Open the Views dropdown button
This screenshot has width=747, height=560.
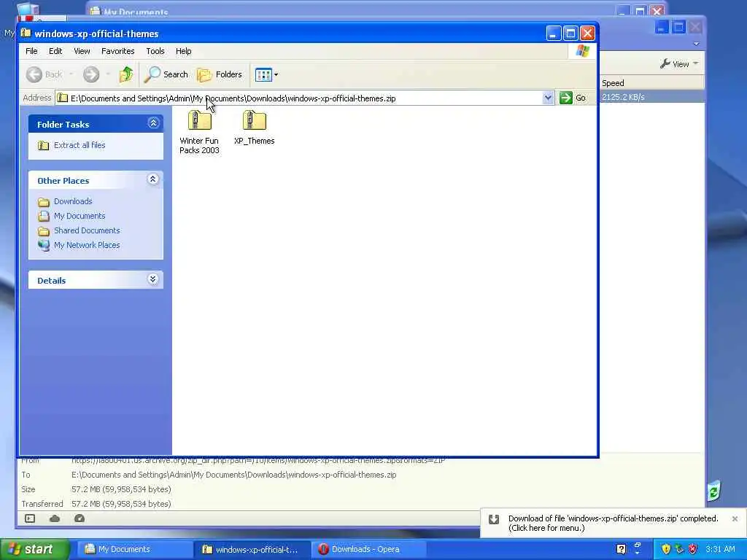point(266,74)
